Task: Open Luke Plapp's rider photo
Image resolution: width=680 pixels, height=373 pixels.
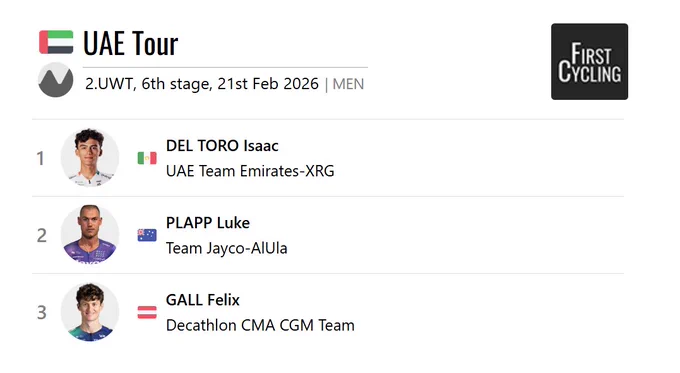Action: (x=90, y=235)
